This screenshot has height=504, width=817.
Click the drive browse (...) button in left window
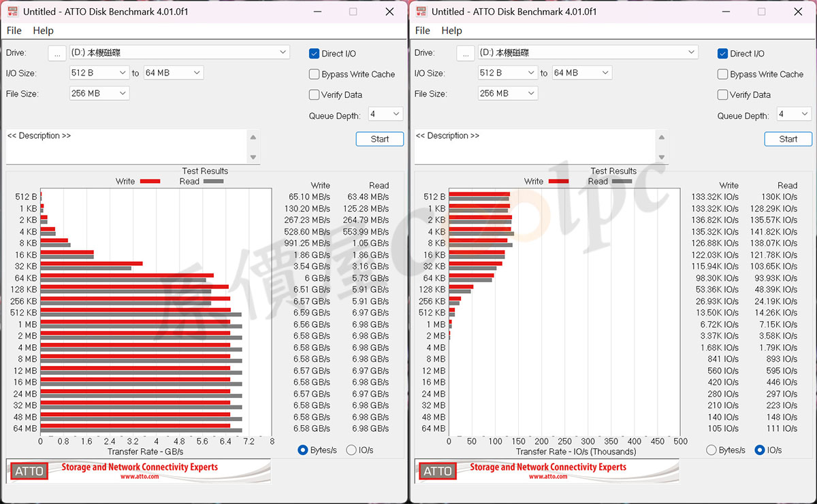pyautogui.click(x=57, y=53)
